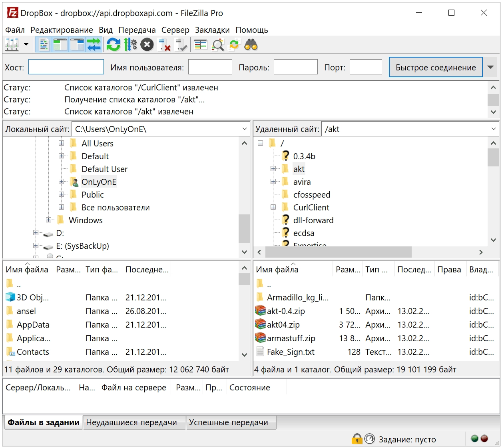The height and width of the screenshot is (448, 502).
Task: Click the Хост input field
Action: pos(66,67)
